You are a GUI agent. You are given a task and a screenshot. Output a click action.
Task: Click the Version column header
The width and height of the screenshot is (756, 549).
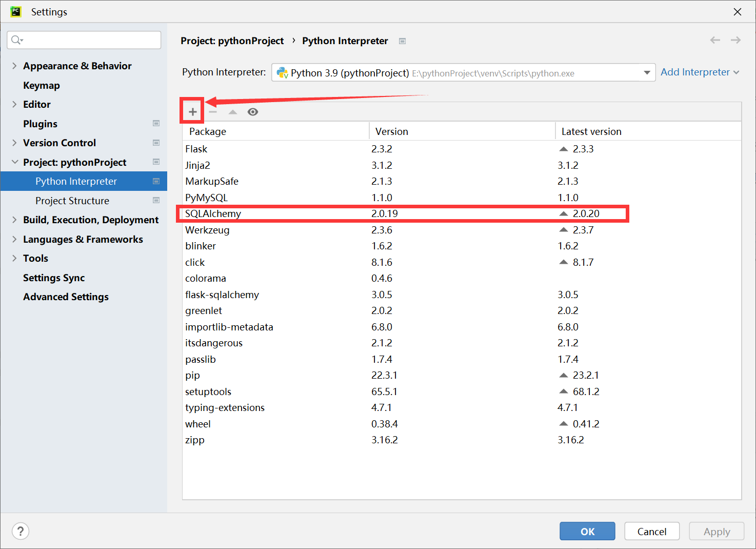click(x=462, y=131)
